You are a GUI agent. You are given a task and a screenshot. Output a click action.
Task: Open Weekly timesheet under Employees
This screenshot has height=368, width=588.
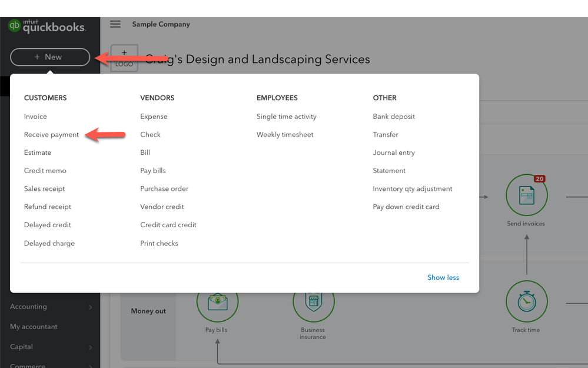(x=285, y=135)
